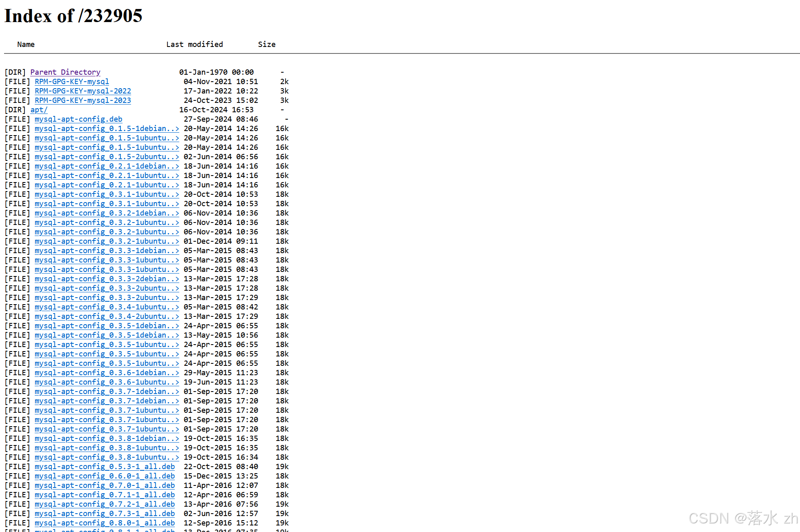Download mysql-apt-config_0.7.2-1_all.deb
Screen dimensions: 800x532
pos(105,504)
